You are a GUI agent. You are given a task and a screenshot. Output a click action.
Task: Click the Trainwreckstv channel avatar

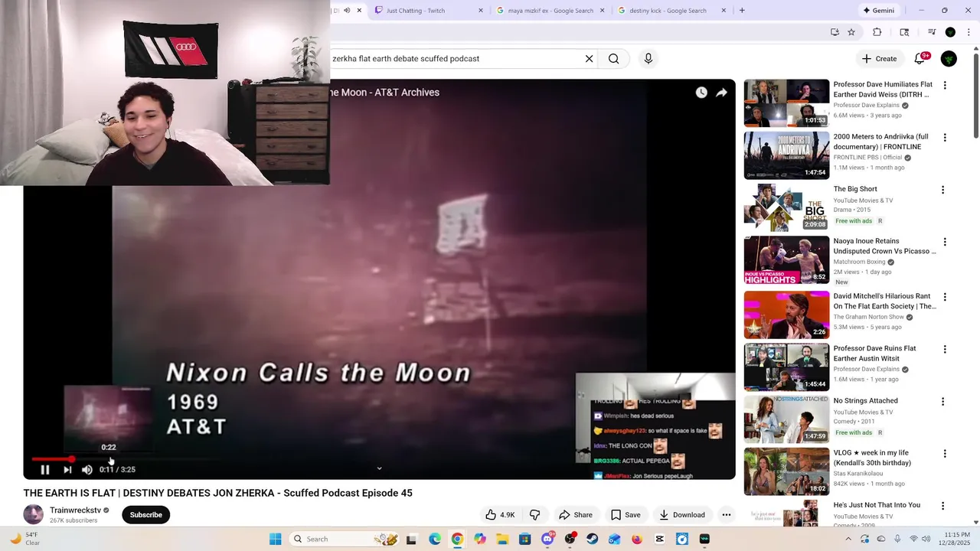[34, 515]
